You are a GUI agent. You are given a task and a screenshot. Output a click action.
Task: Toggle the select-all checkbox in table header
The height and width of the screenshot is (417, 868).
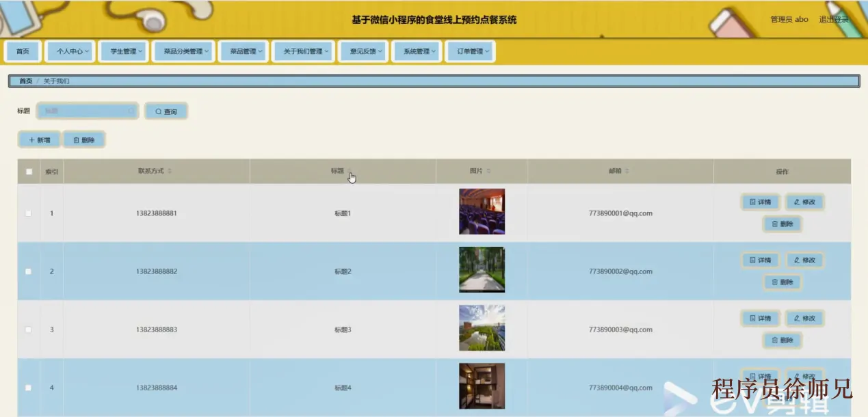[29, 172]
